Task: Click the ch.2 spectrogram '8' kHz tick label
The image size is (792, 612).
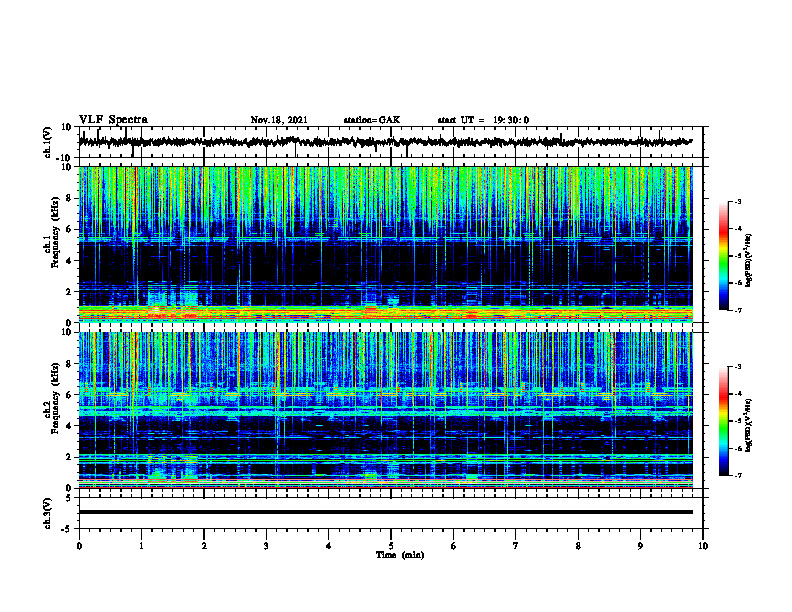Action: pyautogui.click(x=69, y=364)
